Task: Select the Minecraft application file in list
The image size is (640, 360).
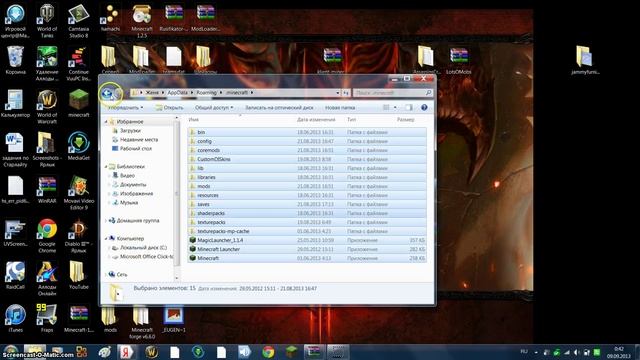Action: pyautogui.click(x=307, y=258)
